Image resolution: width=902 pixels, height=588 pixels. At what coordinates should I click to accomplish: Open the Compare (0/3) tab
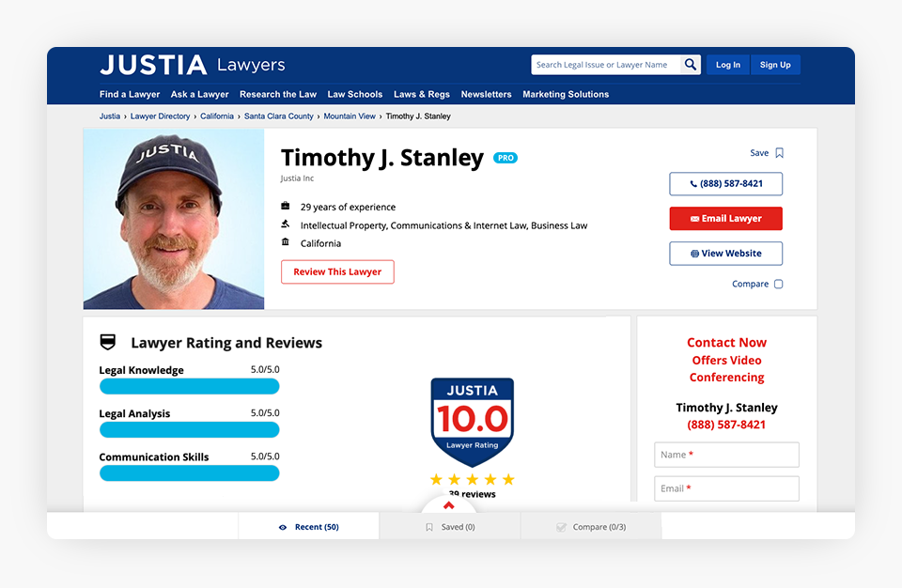(x=591, y=527)
